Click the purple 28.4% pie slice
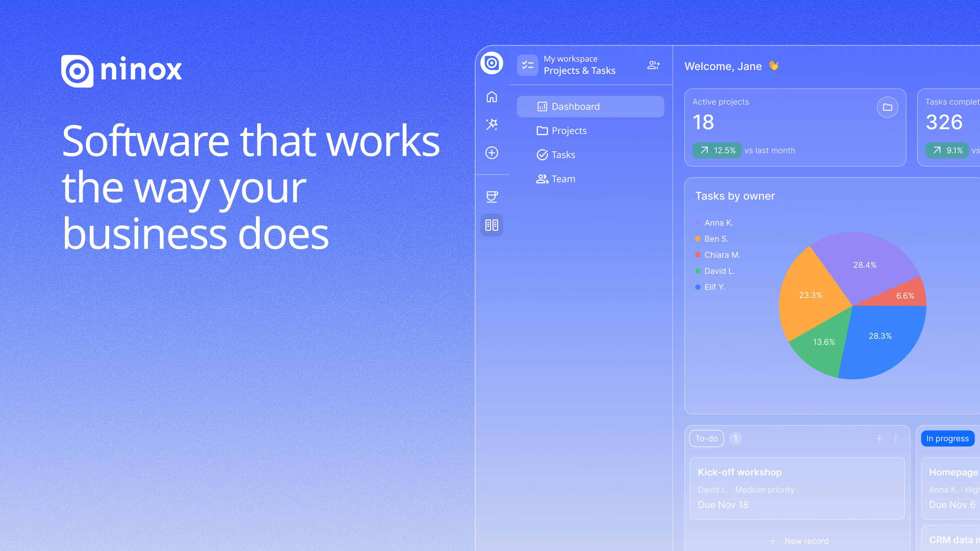Image resolution: width=980 pixels, height=551 pixels. tap(864, 265)
